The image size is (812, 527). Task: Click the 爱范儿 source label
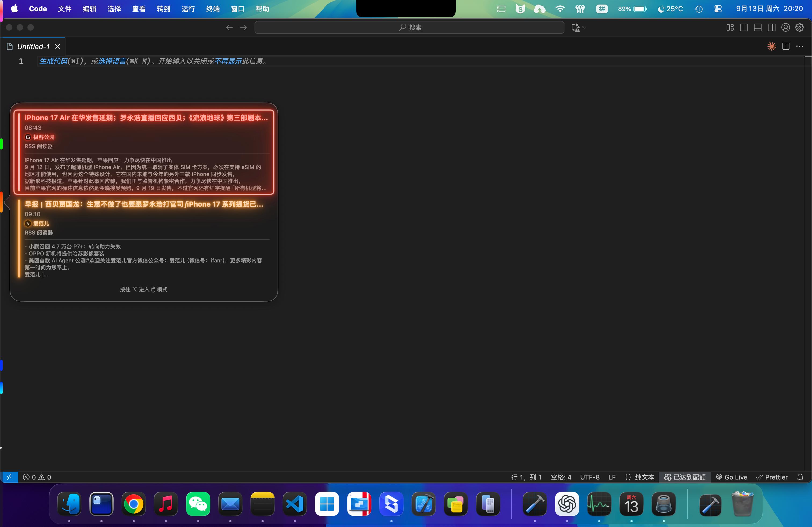pyautogui.click(x=41, y=224)
